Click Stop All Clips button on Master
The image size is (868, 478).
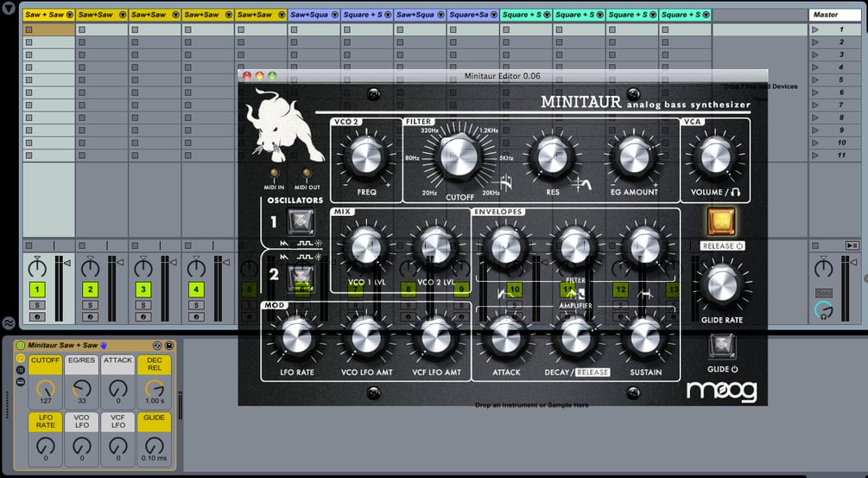click(814, 245)
